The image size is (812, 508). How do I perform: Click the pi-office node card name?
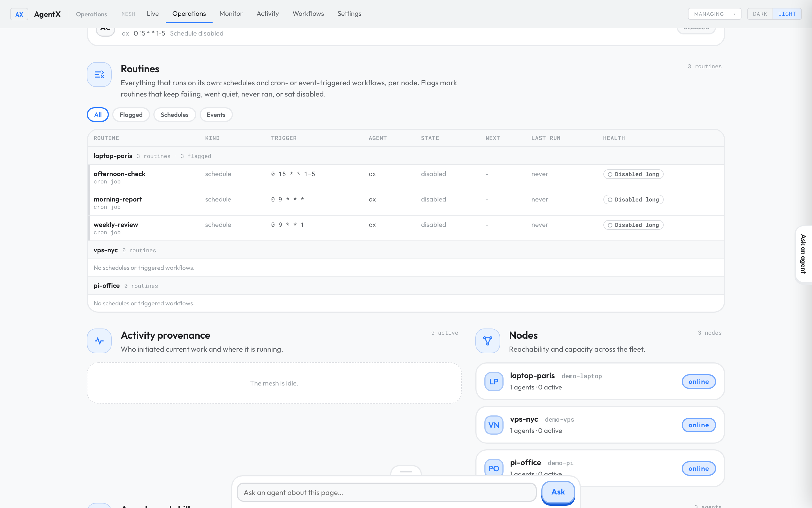[x=525, y=463]
